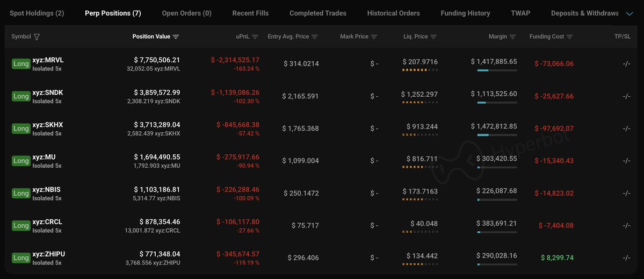The image size is (644, 279).
Task: Sort by Funding Cost icon
Action: click(x=570, y=37)
